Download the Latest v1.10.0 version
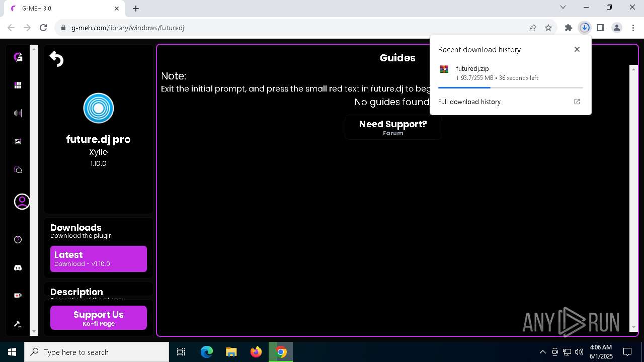This screenshot has height=362, width=644. pyautogui.click(x=99, y=259)
